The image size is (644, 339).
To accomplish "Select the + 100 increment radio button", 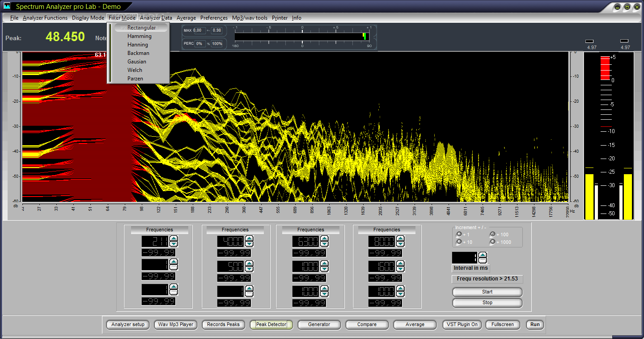I will tap(492, 234).
